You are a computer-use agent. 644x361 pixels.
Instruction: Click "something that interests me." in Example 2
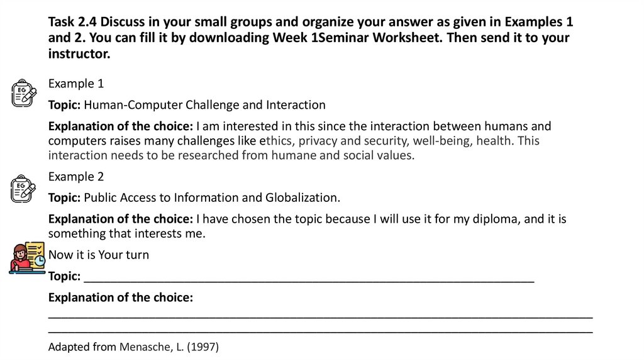pos(127,234)
